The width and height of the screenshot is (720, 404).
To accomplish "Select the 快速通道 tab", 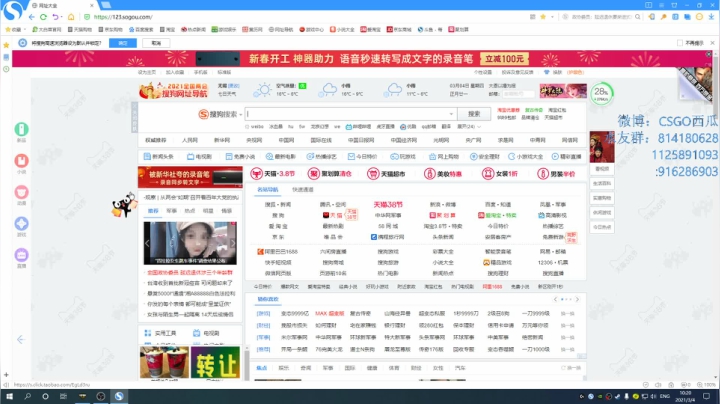I will 303,190.
